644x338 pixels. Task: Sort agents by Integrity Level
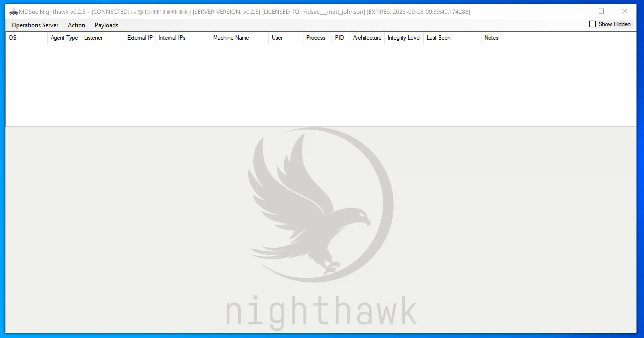(404, 38)
